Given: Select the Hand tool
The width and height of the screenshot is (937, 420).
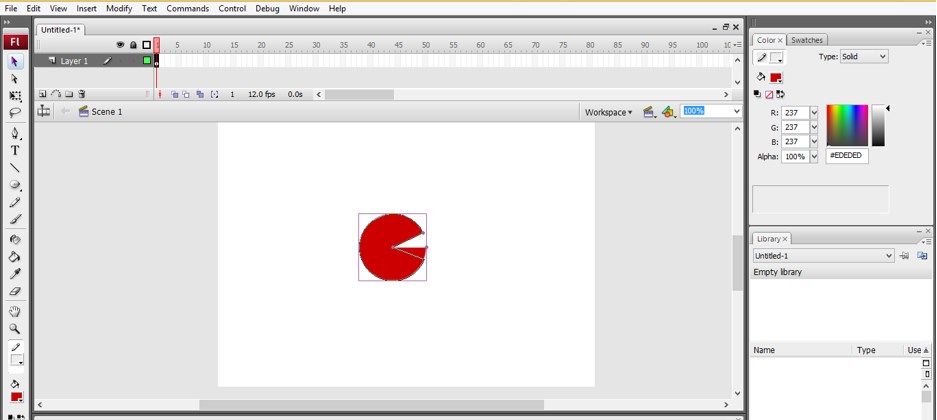Looking at the screenshot, I should pos(15,311).
